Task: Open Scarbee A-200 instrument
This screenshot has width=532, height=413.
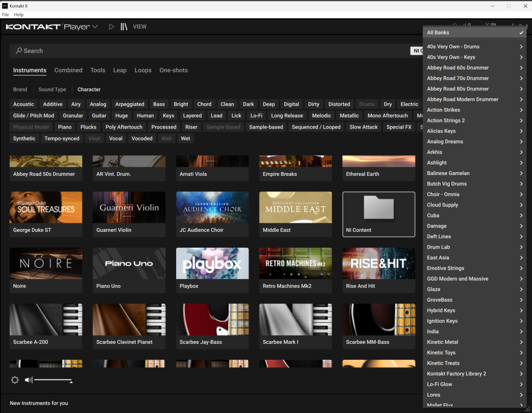Action: (46, 326)
